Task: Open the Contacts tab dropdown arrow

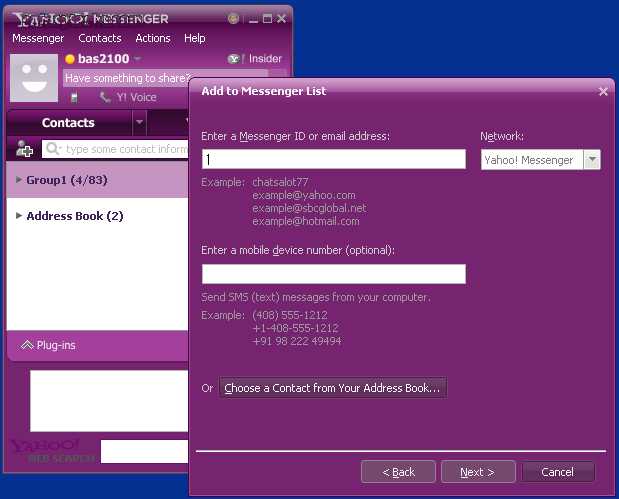Action: [x=139, y=122]
